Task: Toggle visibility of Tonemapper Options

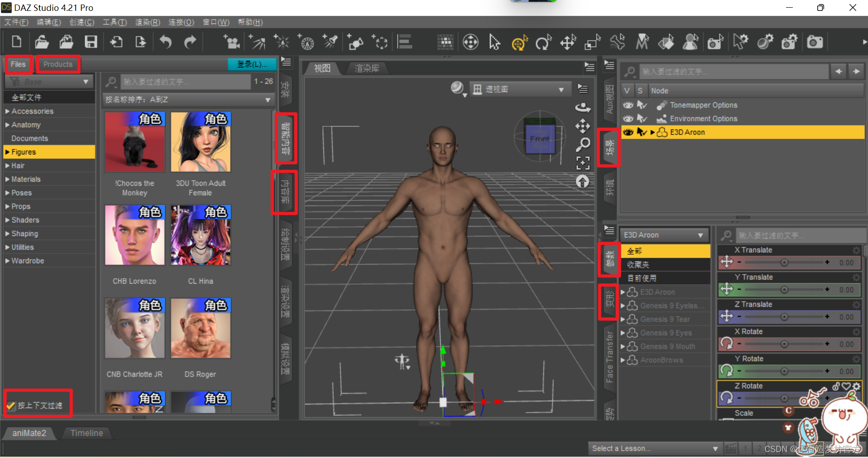Action: [628, 105]
